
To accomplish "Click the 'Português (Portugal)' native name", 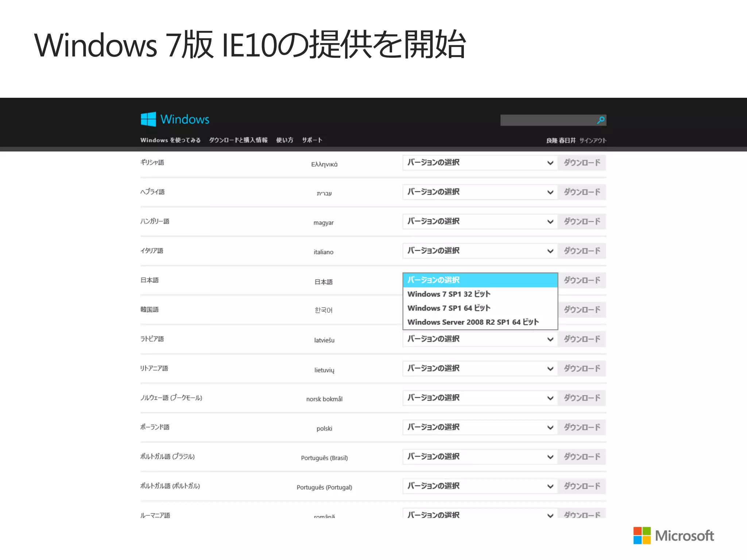I will coord(324,487).
